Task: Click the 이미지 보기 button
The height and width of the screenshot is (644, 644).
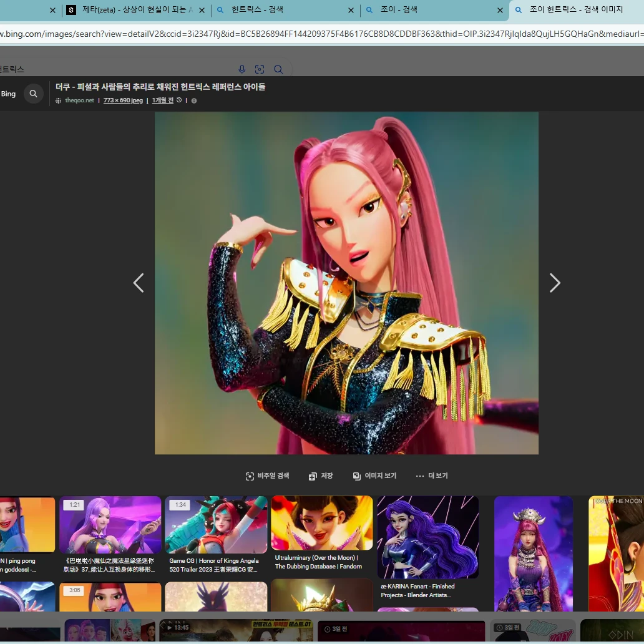Action: click(x=374, y=476)
